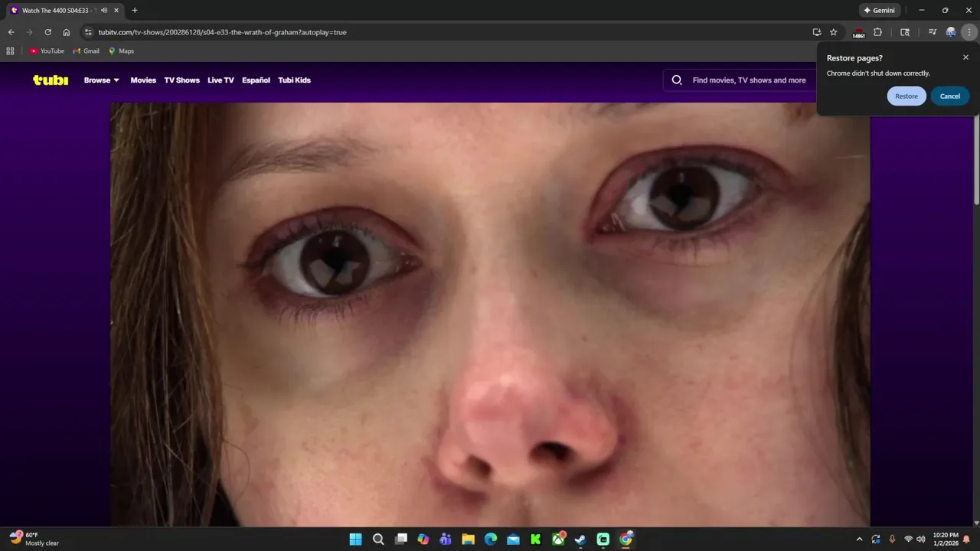Image resolution: width=980 pixels, height=551 pixels.
Task: Open Windows taskbar search
Action: tap(378, 540)
